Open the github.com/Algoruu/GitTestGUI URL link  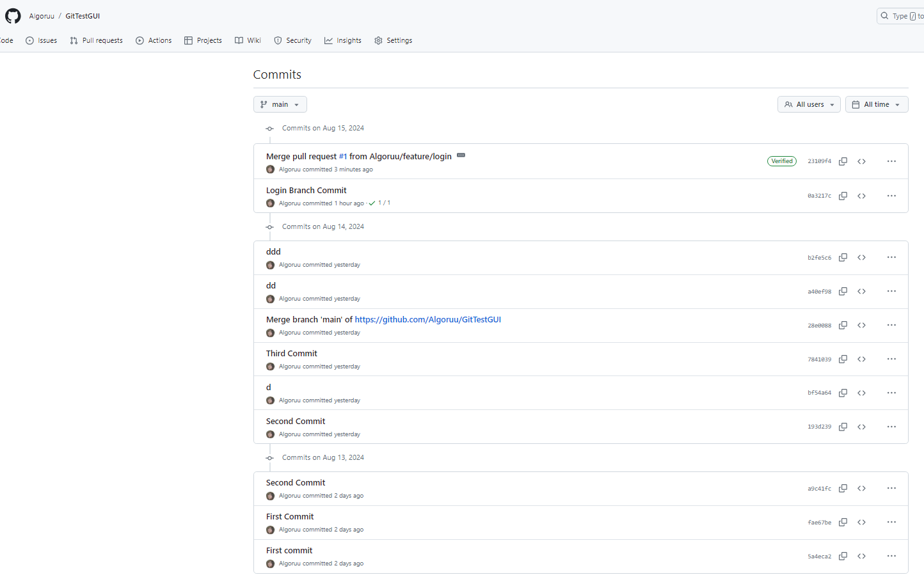(x=427, y=319)
